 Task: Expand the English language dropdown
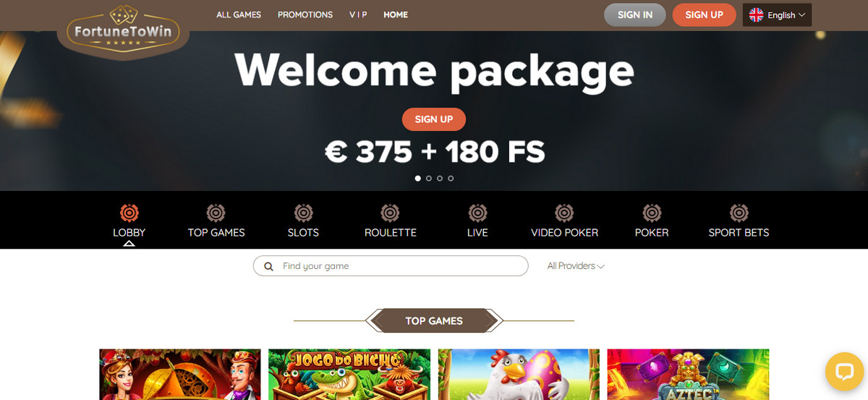pyautogui.click(x=777, y=15)
